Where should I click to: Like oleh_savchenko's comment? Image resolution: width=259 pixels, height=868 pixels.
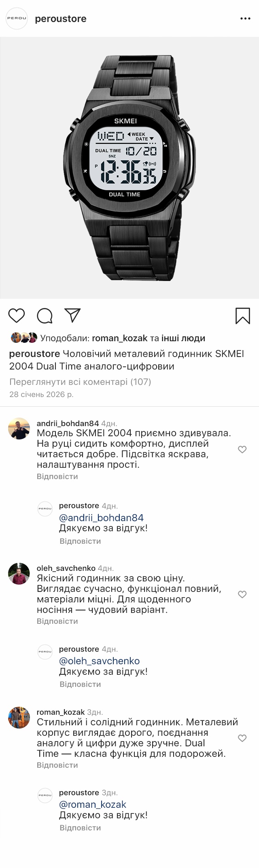242,594
